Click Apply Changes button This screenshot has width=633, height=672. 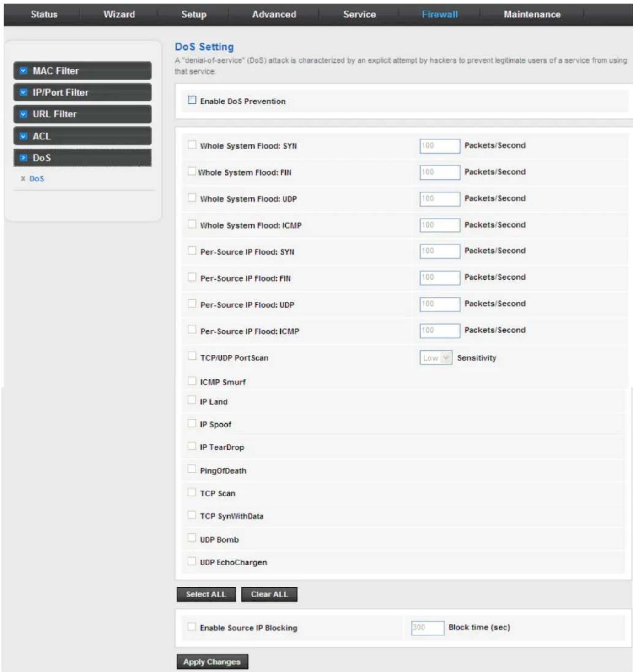(x=212, y=661)
